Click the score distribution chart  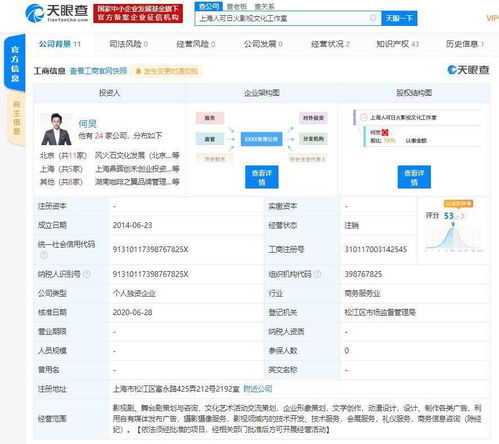click(453, 237)
